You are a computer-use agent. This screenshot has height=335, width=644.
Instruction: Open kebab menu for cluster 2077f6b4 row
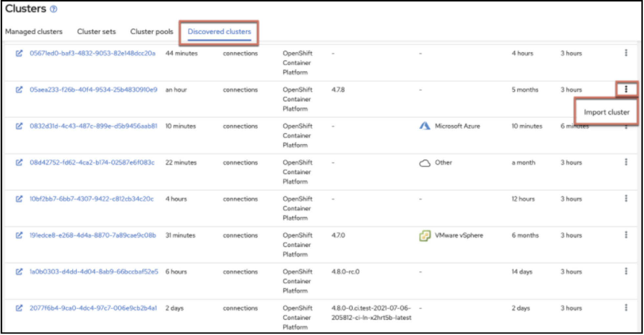tap(626, 307)
